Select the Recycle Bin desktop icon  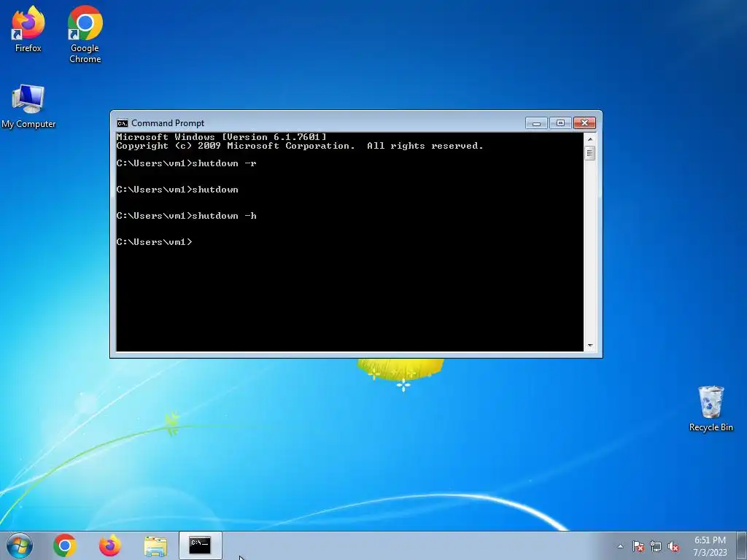711,408
